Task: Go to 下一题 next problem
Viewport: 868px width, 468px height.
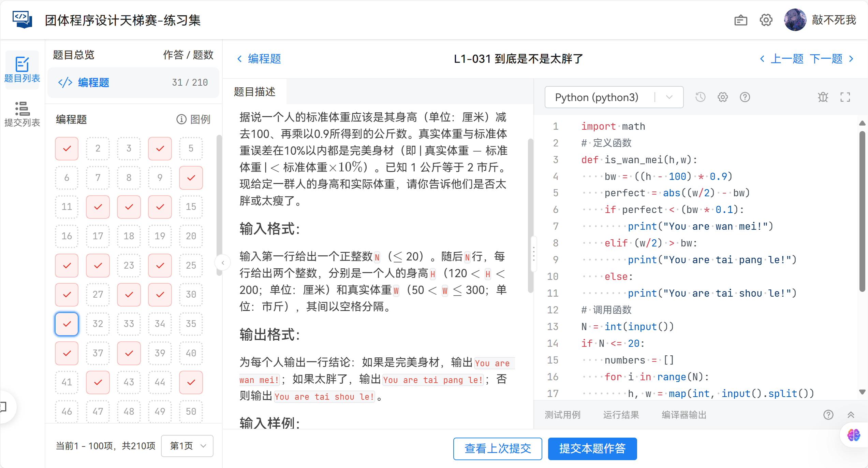Action: (826, 59)
